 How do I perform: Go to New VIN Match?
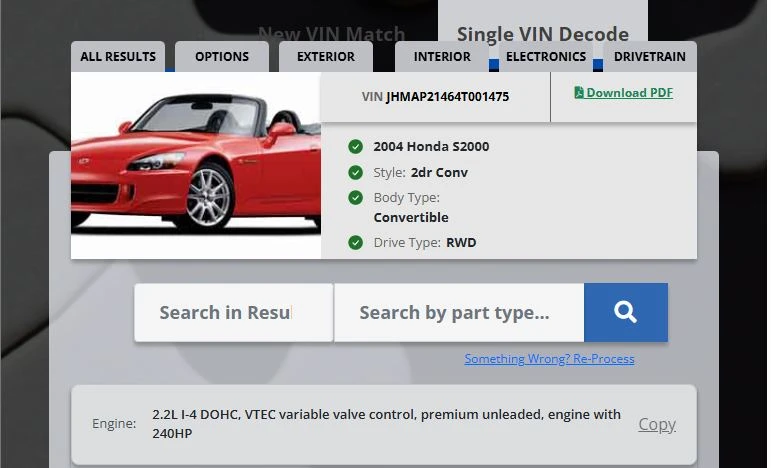331,34
